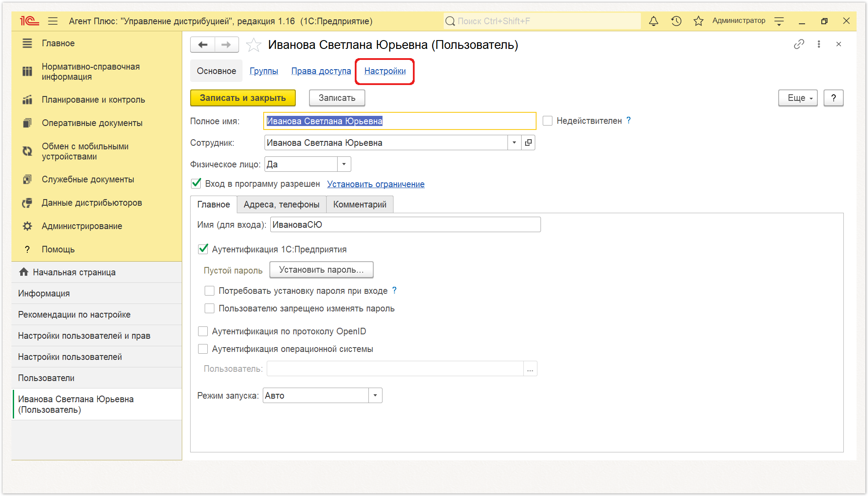The height and width of the screenshot is (496, 868).
Task: Open the 1C logo main menu
Action: coord(29,21)
